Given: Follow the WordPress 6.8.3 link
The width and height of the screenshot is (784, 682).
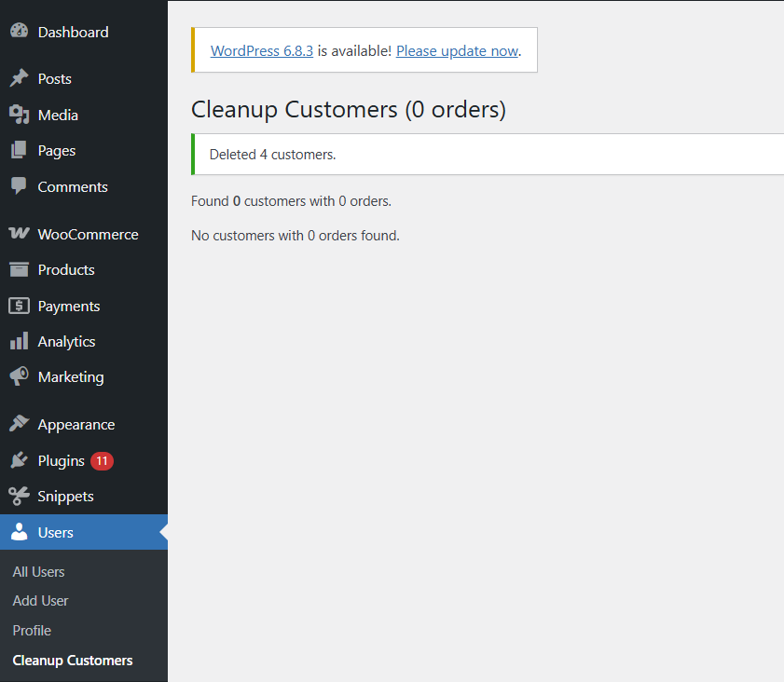Looking at the screenshot, I should [261, 50].
